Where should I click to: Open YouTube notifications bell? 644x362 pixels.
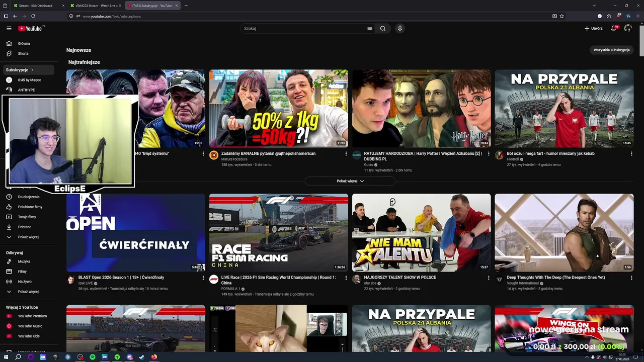(x=614, y=29)
